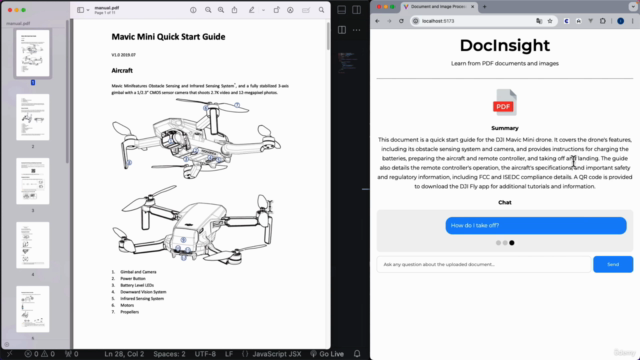Image resolution: width=640 pixels, height=360 pixels.
Task: Change end of line sequence LF
Action: (229, 354)
